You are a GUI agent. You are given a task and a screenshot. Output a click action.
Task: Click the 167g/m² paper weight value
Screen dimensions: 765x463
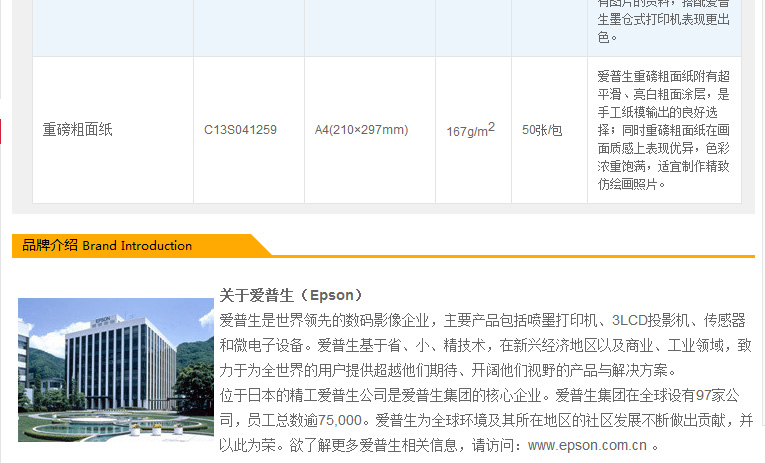(470, 130)
